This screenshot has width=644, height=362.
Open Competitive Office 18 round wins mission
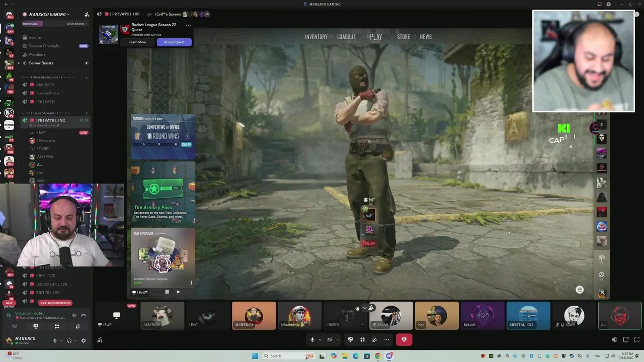[x=163, y=137]
